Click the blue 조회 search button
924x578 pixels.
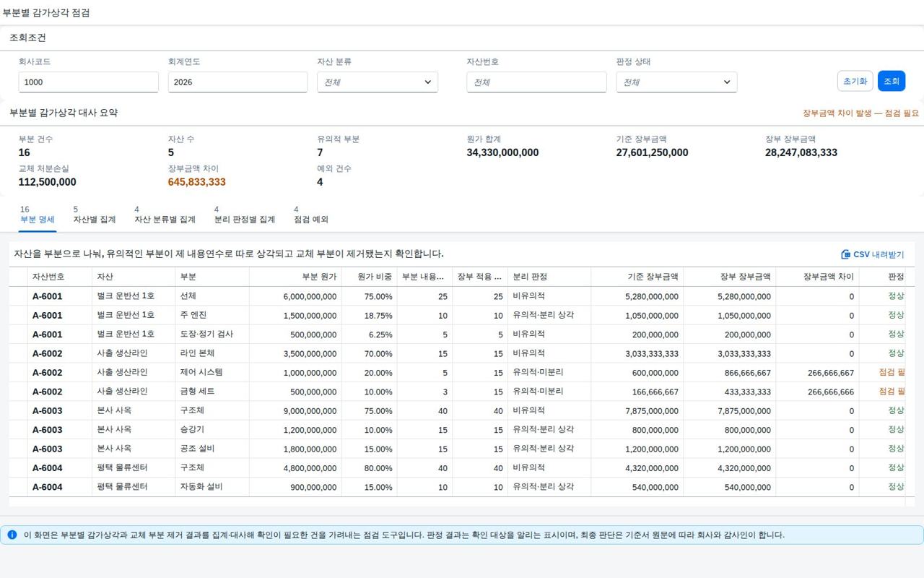coord(892,81)
